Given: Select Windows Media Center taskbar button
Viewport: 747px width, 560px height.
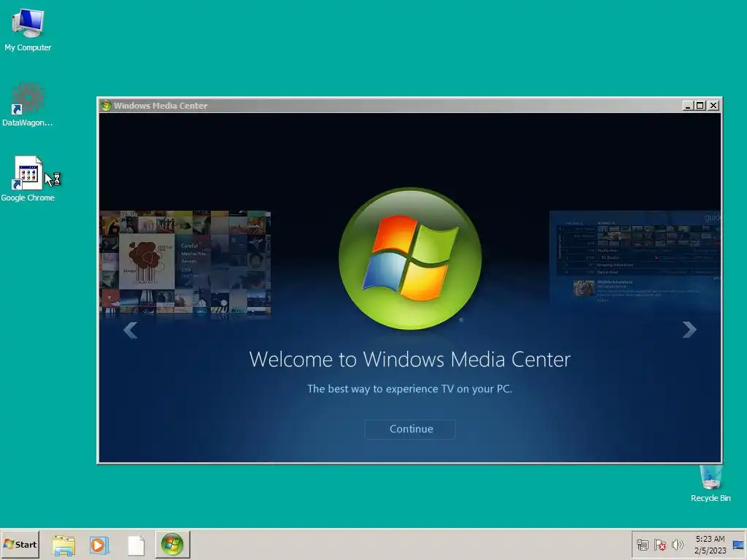Looking at the screenshot, I should [x=172, y=544].
